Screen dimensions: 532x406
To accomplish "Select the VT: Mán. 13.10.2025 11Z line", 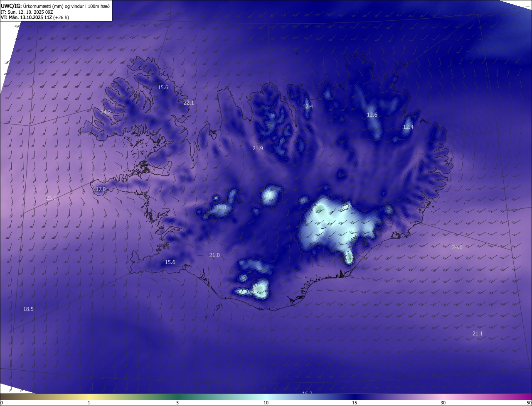I will pyautogui.click(x=35, y=17).
